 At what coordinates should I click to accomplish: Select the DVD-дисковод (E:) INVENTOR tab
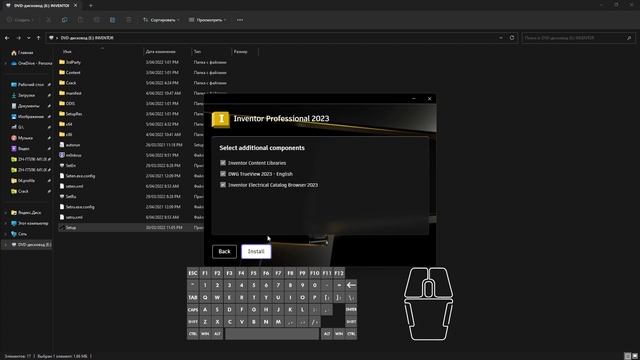click(x=41, y=6)
